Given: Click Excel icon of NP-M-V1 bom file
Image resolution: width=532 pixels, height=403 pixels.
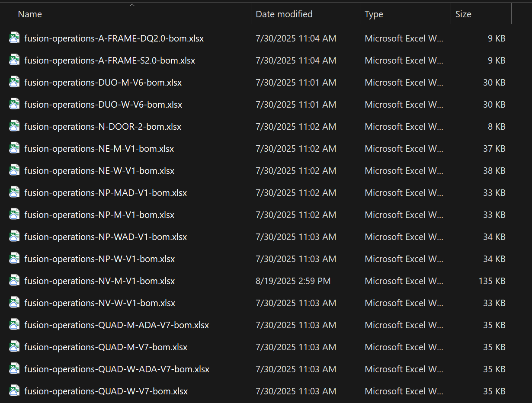Looking at the screenshot, I should (x=15, y=214).
